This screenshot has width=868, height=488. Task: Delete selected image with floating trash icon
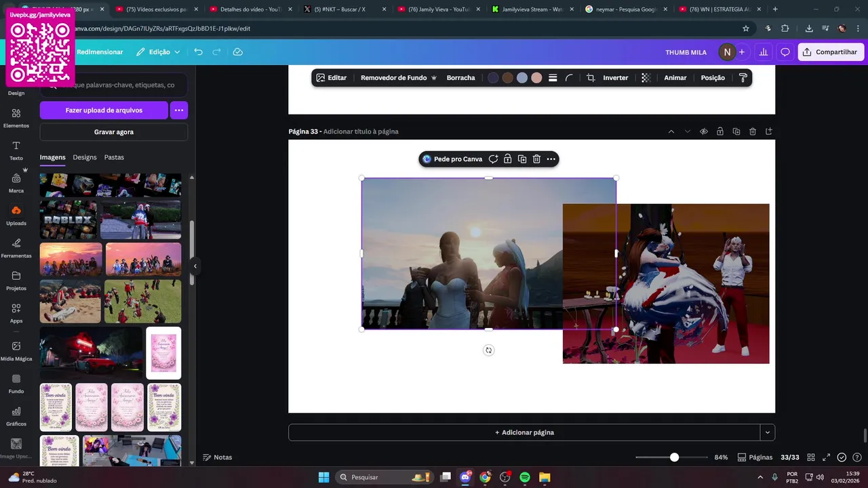pyautogui.click(x=536, y=159)
